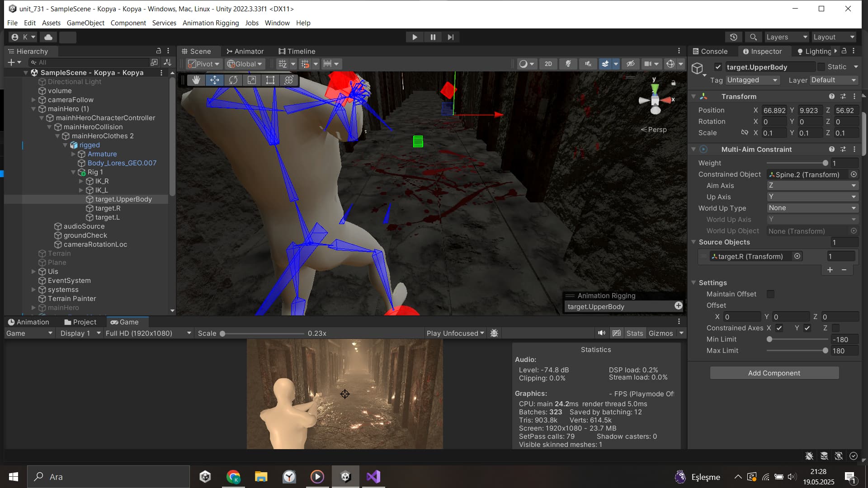Select the Rotate tool in Scene toolbar
The height and width of the screenshot is (488, 868).
[234, 80]
